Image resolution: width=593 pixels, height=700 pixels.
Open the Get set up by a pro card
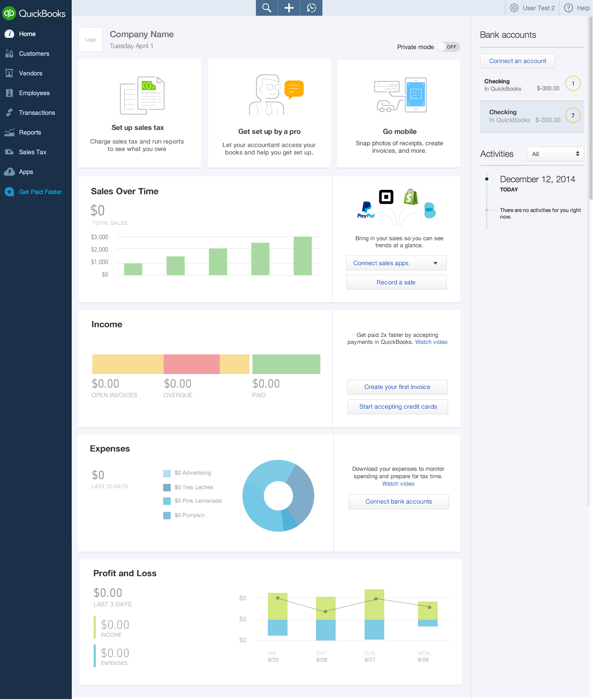tap(270, 113)
